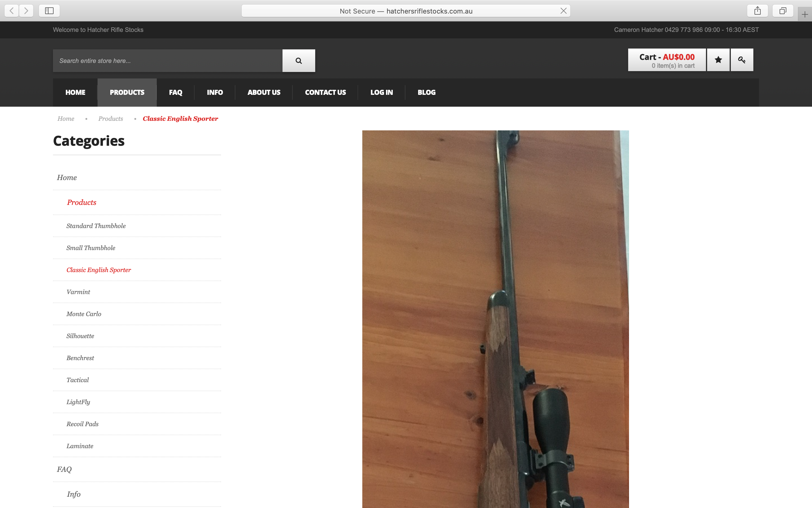Open Classic English Sporter sidebar category
This screenshot has height=508, width=812.
(99, 270)
